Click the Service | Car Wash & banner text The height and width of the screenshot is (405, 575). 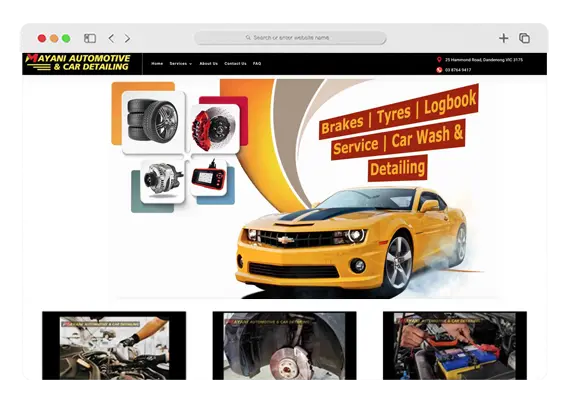(x=398, y=140)
